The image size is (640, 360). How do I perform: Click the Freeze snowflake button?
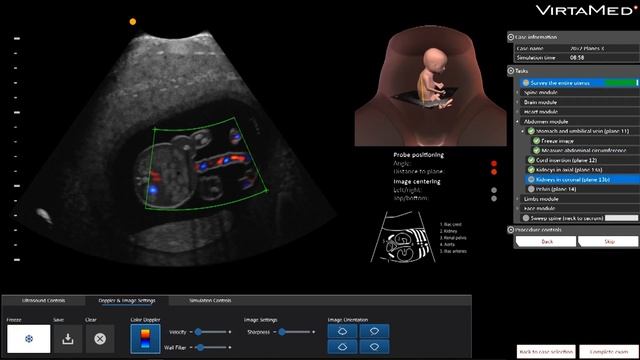pos(29,338)
